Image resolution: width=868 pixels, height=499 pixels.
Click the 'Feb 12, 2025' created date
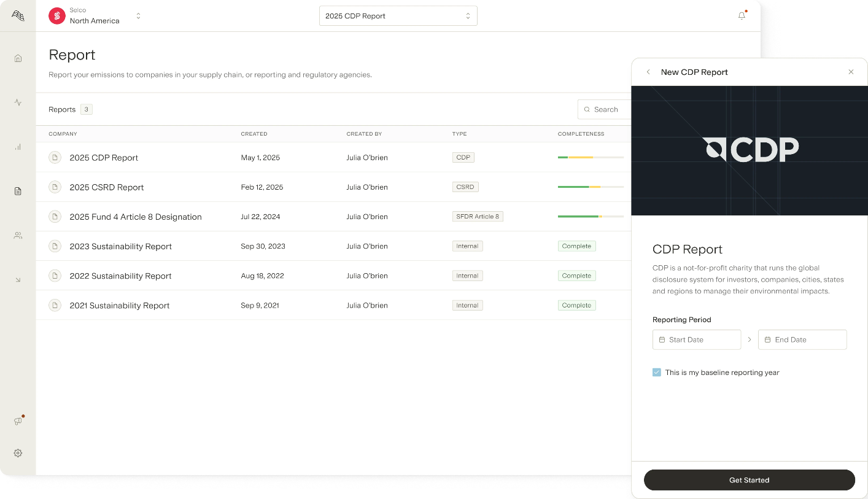(262, 187)
